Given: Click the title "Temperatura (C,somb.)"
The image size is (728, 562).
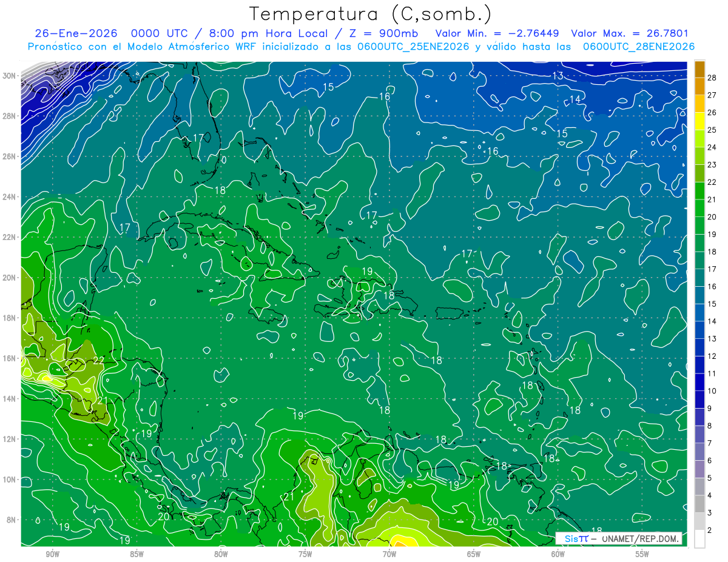Looking at the screenshot, I should pyautogui.click(x=369, y=15).
